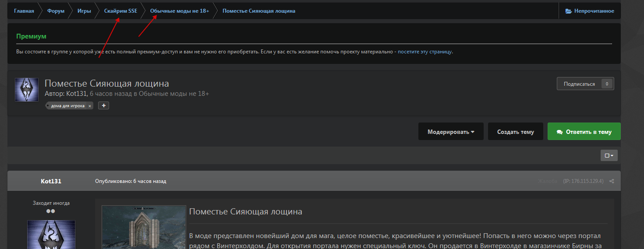Open 'Обычные моды не 18+' breadcrumb

180,11
